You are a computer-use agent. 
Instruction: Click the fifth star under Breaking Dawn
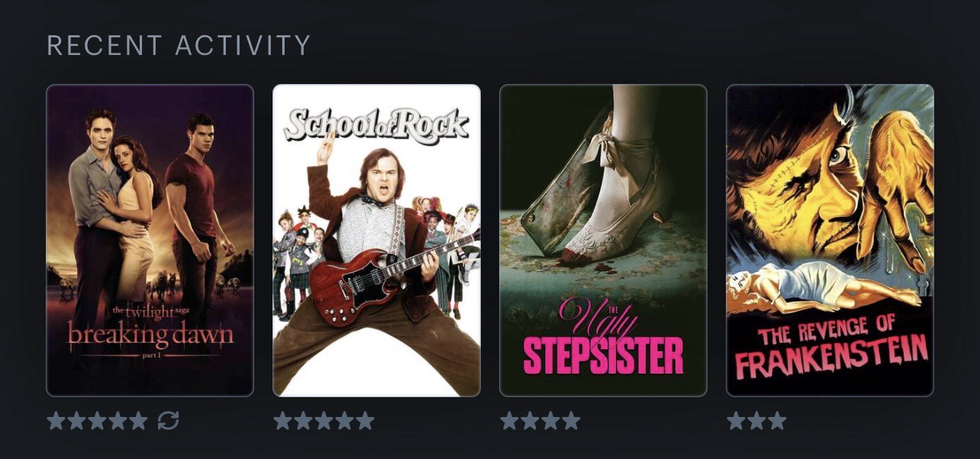pyautogui.click(x=137, y=420)
